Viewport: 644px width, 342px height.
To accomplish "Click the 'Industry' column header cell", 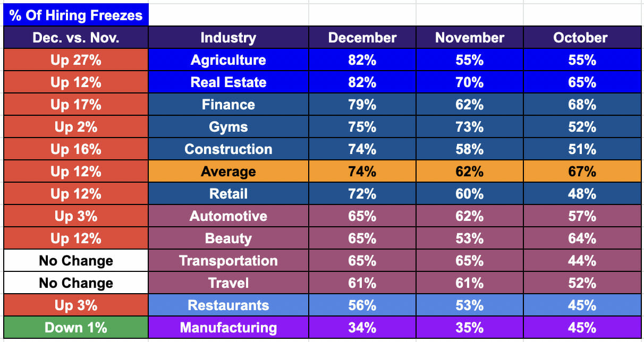I will 228,38.
